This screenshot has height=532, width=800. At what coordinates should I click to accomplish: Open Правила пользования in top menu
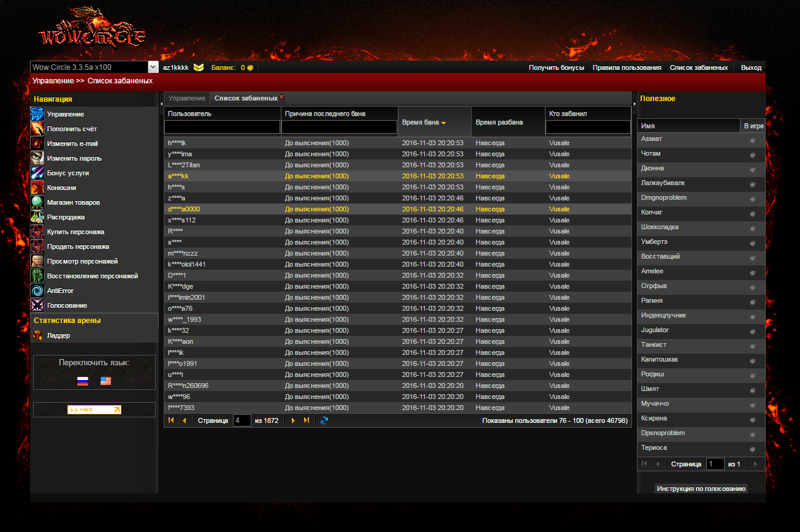coord(627,67)
